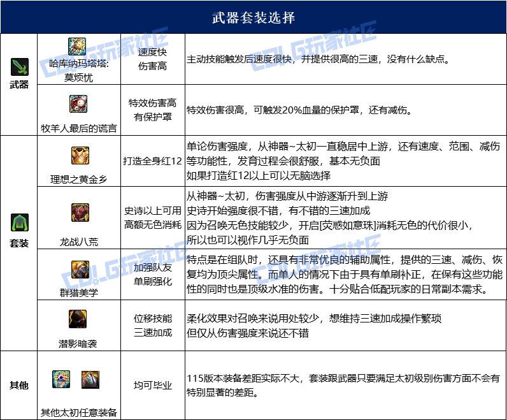The width and height of the screenshot is (507, 420).
Task: Click the 武器套装选择 title header
Action: 253,17
